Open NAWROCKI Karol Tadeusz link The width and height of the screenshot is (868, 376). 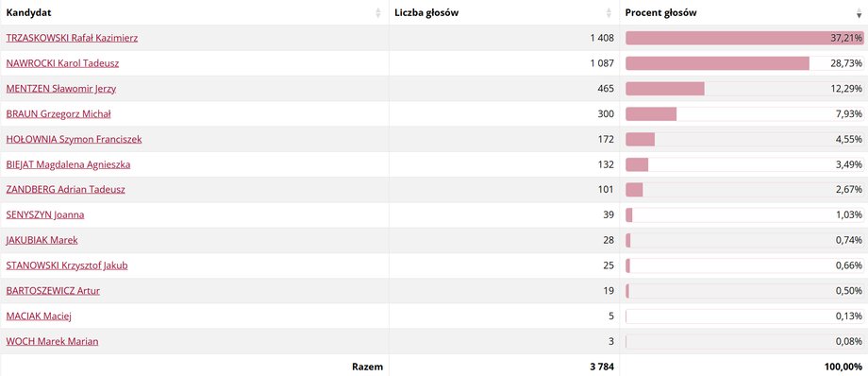coord(62,64)
